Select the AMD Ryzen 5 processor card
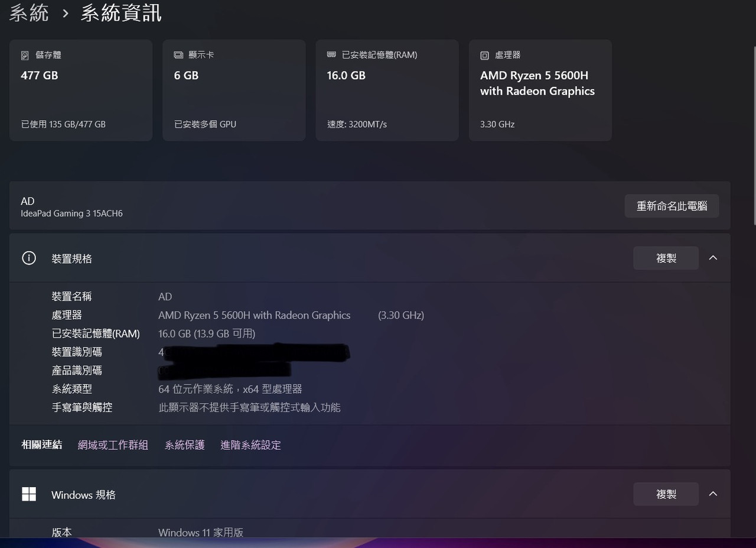This screenshot has height=548, width=756. [540, 90]
